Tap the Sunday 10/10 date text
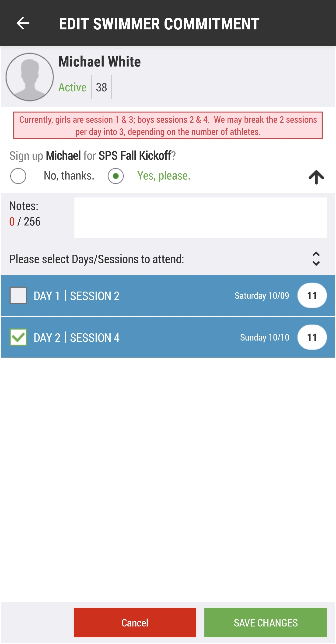336x644 pixels. coord(264,338)
